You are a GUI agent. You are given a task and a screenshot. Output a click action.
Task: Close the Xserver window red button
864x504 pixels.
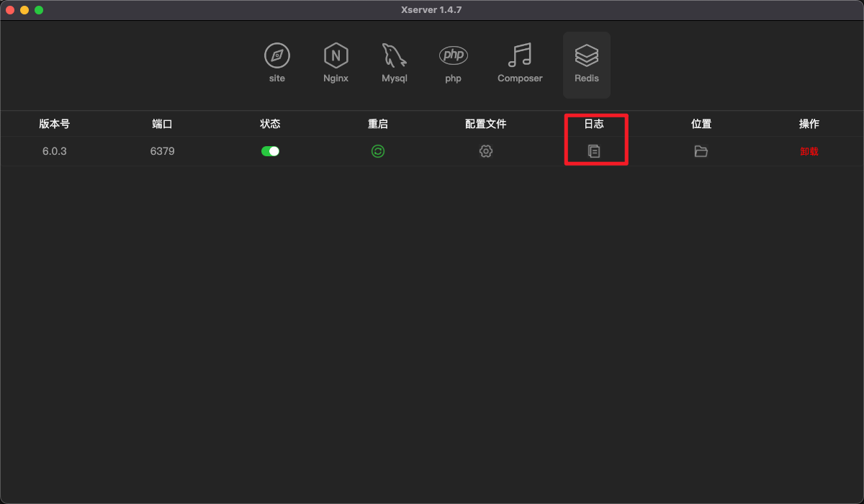tap(10, 10)
